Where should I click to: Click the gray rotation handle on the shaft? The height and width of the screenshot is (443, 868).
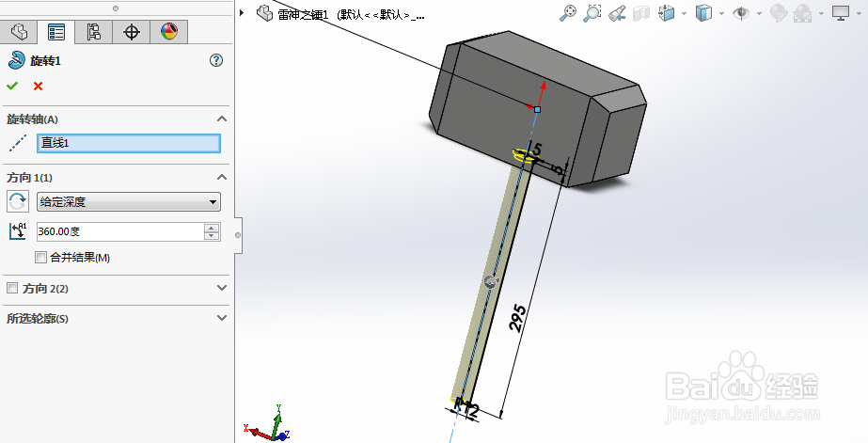[x=491, y=282]
